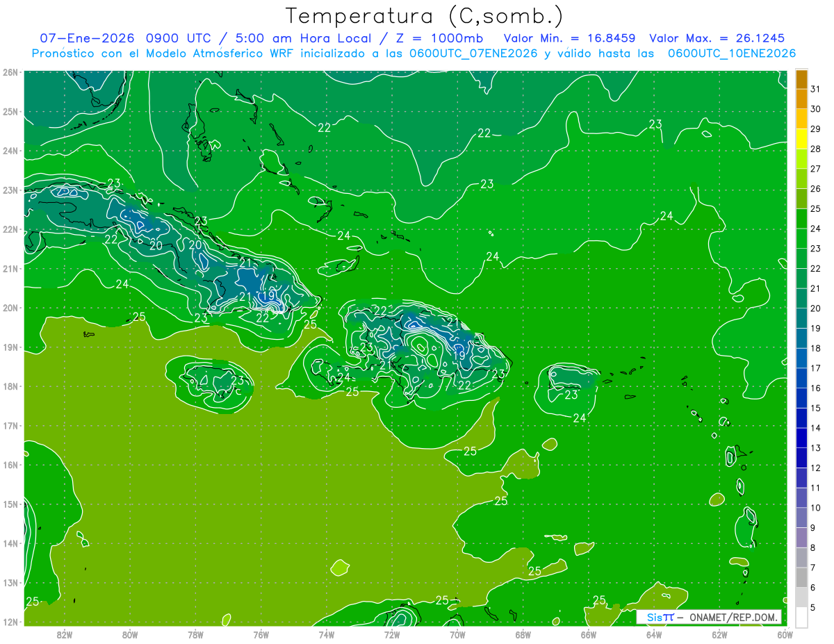The image size is (834, 644).
Task: Click the 70W longitude label
Action: [x=457, y=634]
